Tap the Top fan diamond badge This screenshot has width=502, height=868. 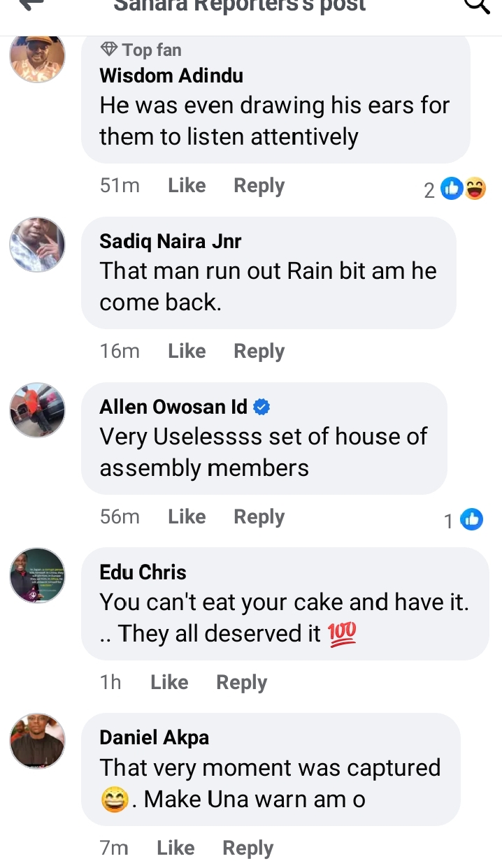110,50
